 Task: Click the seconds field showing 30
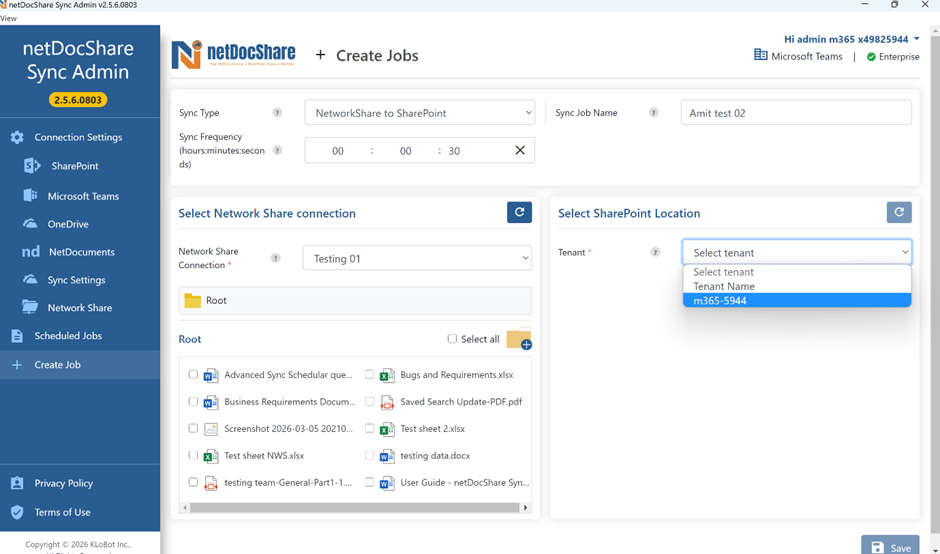click(454, 151)
